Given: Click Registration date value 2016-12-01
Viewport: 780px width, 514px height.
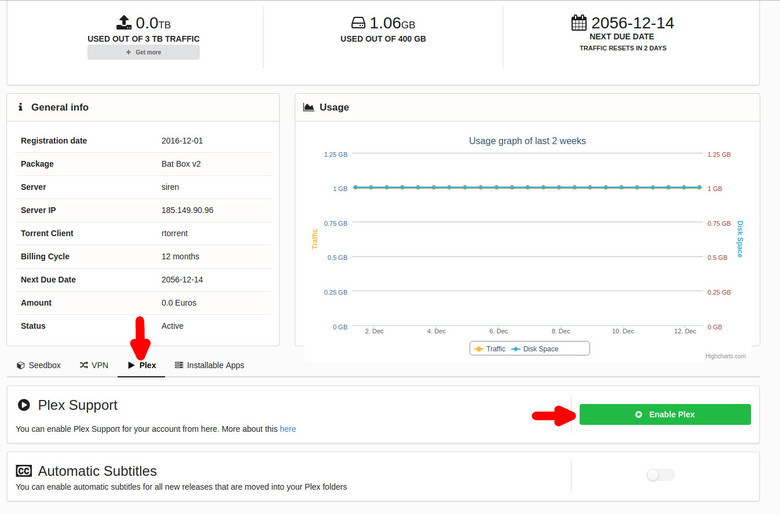Looking at the screenshot, I should click(182, 141).
